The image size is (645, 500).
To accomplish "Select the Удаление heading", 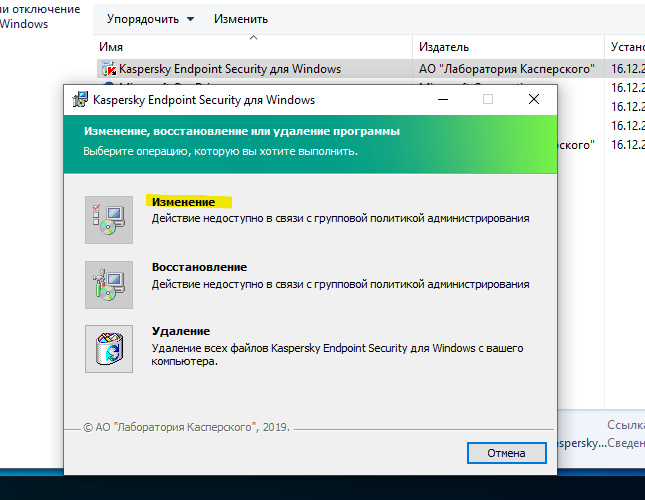I will click(181, 331).
